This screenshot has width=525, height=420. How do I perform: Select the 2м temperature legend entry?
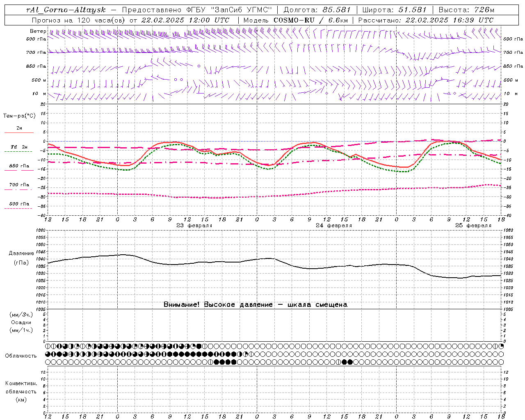pyautogui.click(x=19, y=128)
